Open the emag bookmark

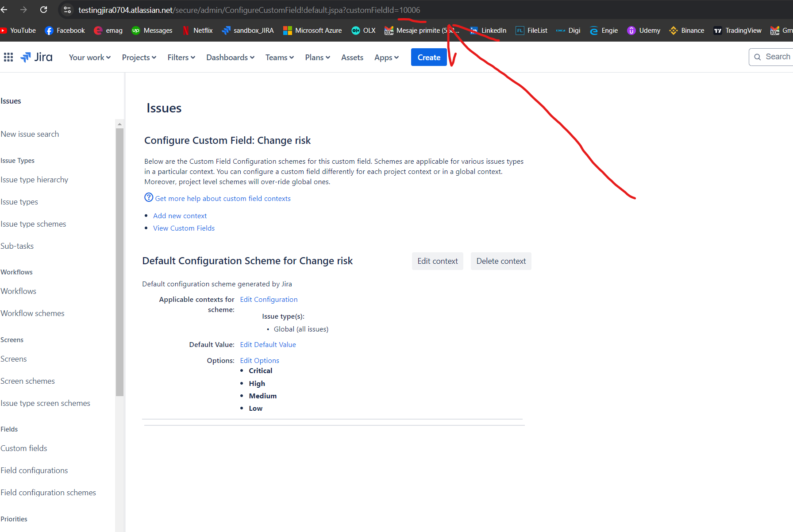[x=108, y=31]
